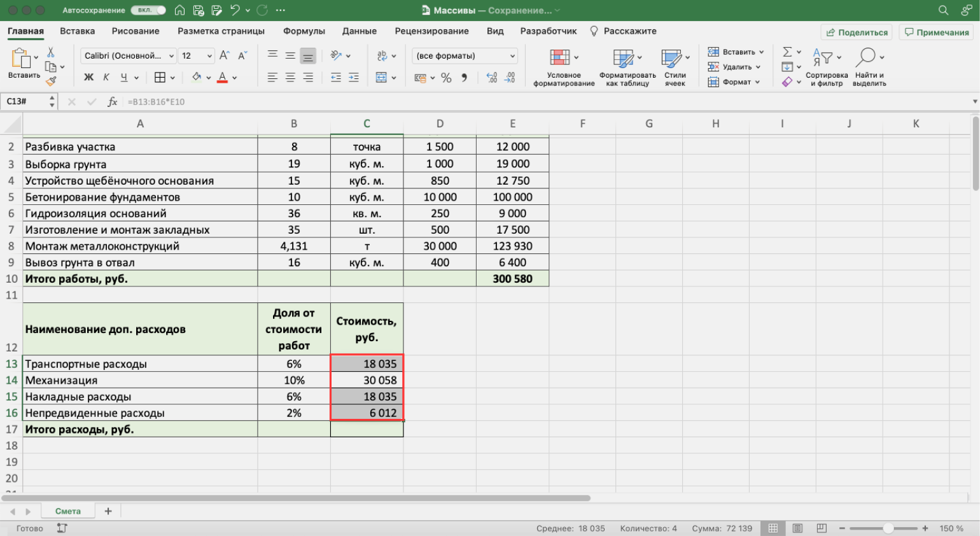Click the Copy icon in the clipboard group
This screenshot has width=980, height=536.
tap(51, 66)
